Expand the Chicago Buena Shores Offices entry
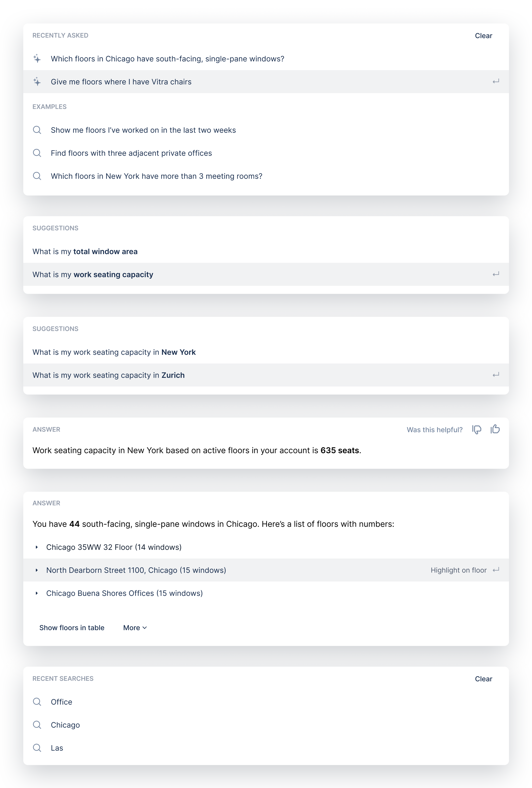This screenshot has width=532, height=788. click(37, 593)
